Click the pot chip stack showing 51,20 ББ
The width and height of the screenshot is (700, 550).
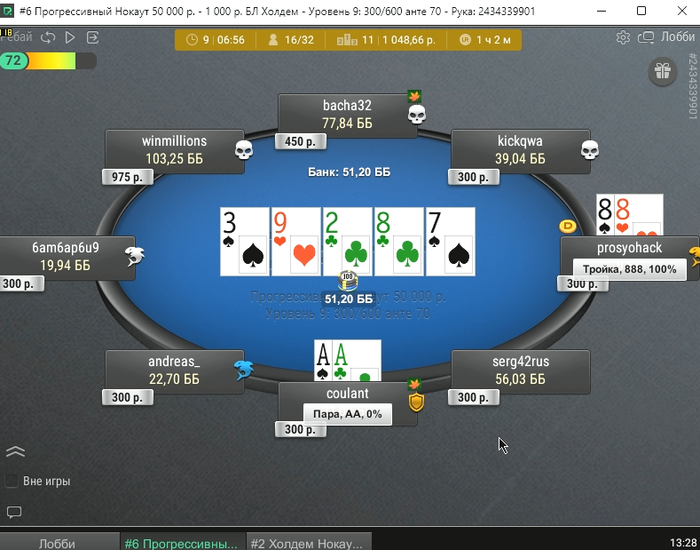pyautogui.click(x=348, y=281)
